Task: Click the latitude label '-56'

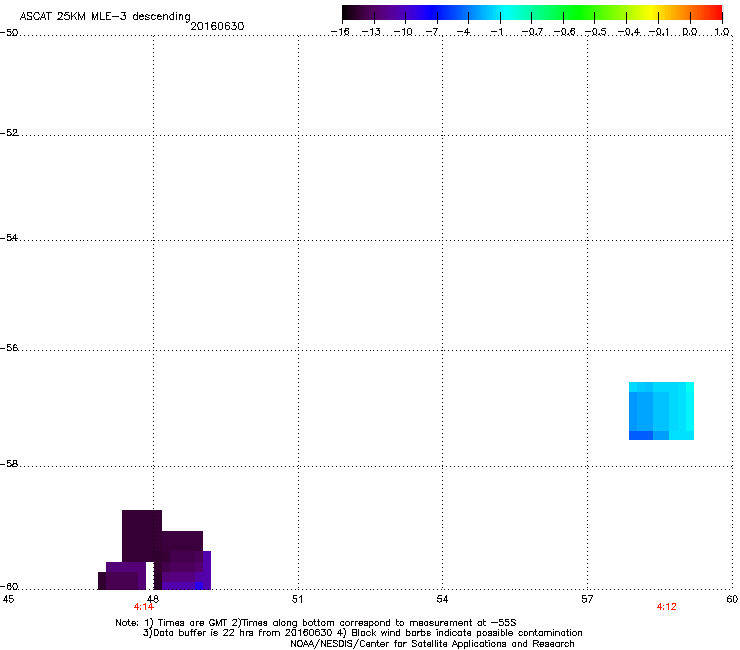Action: tap(9, 347)
